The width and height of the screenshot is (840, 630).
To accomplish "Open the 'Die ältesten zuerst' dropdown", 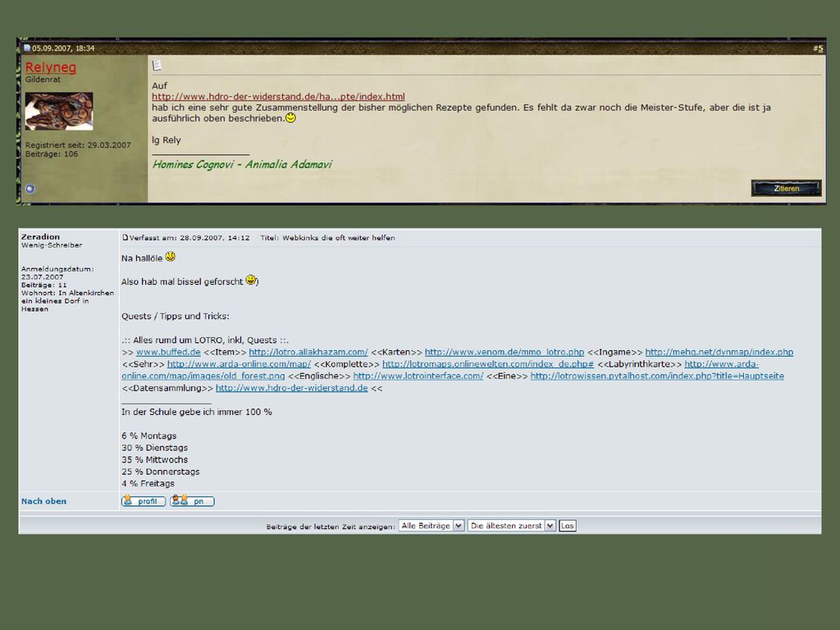I will click(512, 526).
